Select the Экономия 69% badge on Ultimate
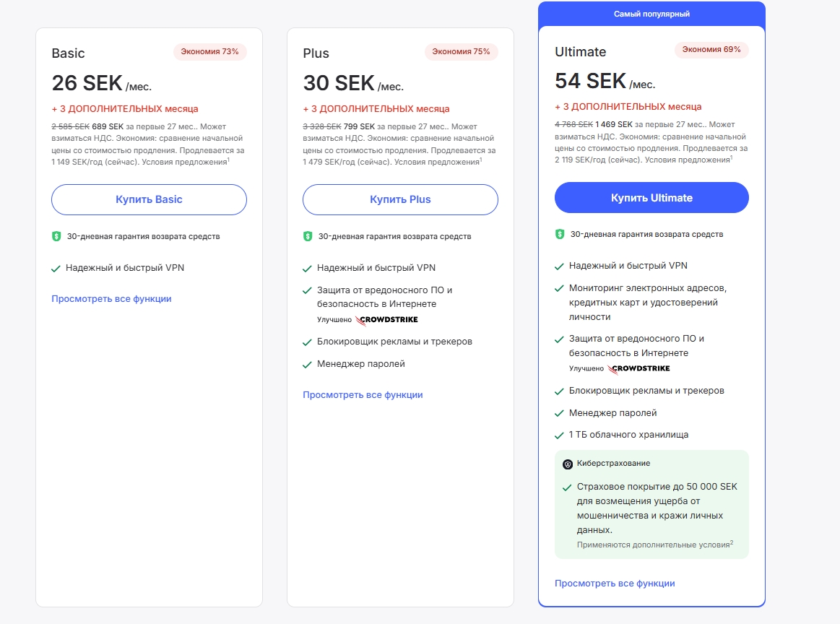The width and height of the screenshot is (840, 624). pyautogui.click(x=712, y=50)
